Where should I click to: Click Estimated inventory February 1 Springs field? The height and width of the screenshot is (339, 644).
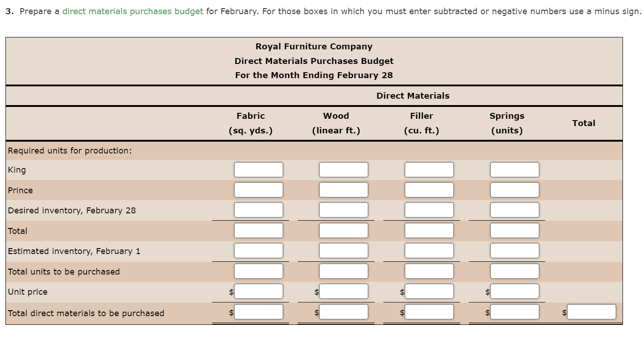click(514, 250)
